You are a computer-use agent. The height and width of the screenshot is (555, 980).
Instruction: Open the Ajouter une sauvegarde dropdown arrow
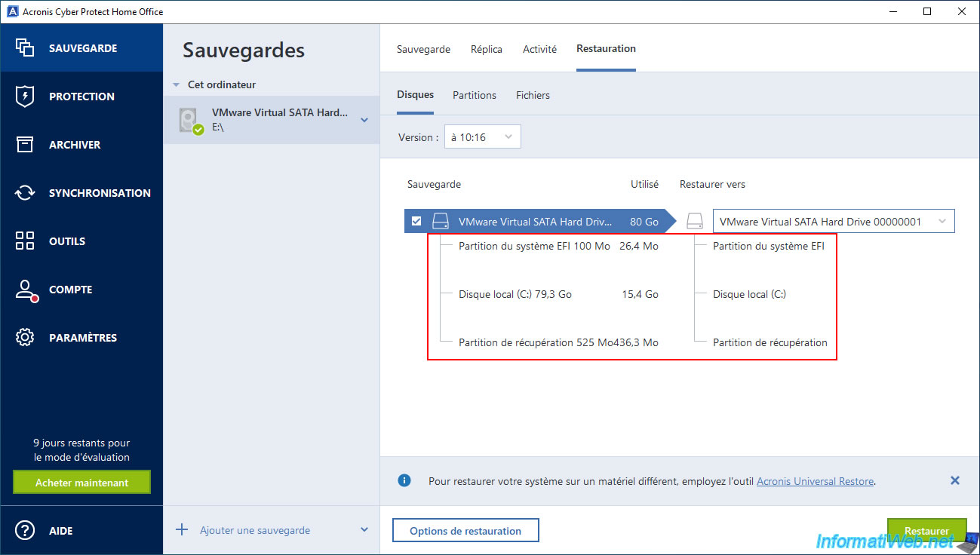[364, 530]
